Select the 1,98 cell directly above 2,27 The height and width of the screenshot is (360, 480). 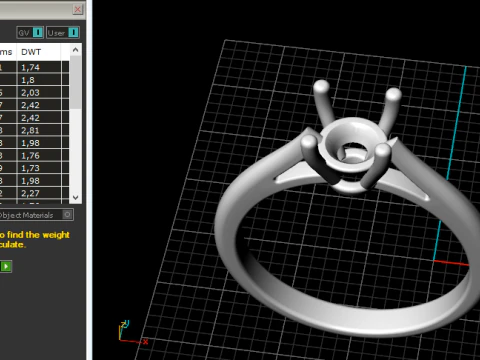(39, 181)
